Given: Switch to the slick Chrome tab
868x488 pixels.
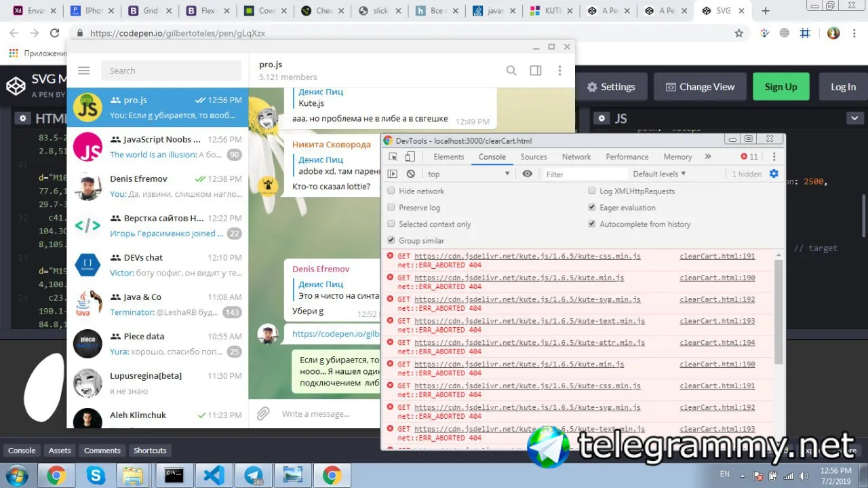Looking at the screenshot, I should [x=379, y=11].
